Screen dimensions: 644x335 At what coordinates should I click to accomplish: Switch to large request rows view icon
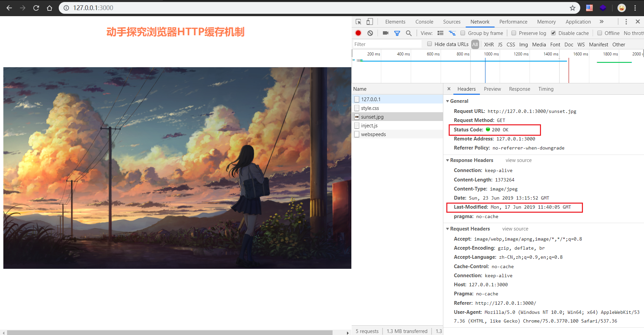point(441,33)
